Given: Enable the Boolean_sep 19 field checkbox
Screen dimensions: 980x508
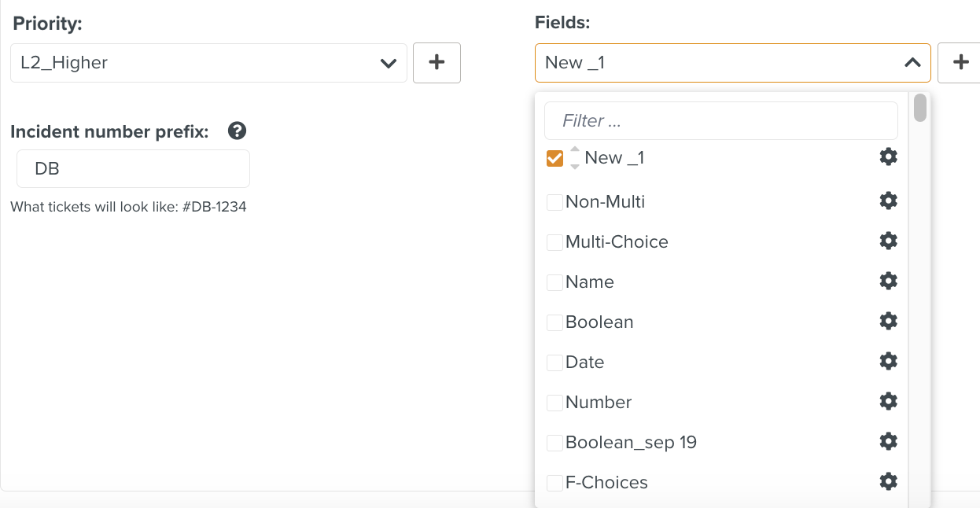Looking at the screenshot, I should pos(554,442).
